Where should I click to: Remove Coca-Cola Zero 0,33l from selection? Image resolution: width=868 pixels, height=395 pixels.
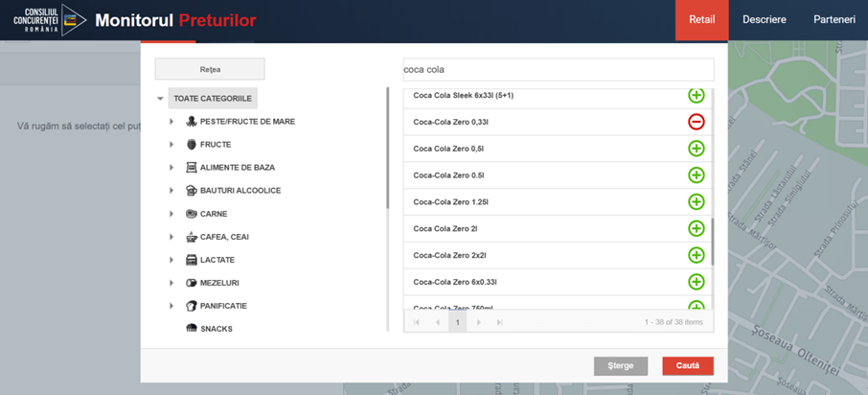(696, 122)
